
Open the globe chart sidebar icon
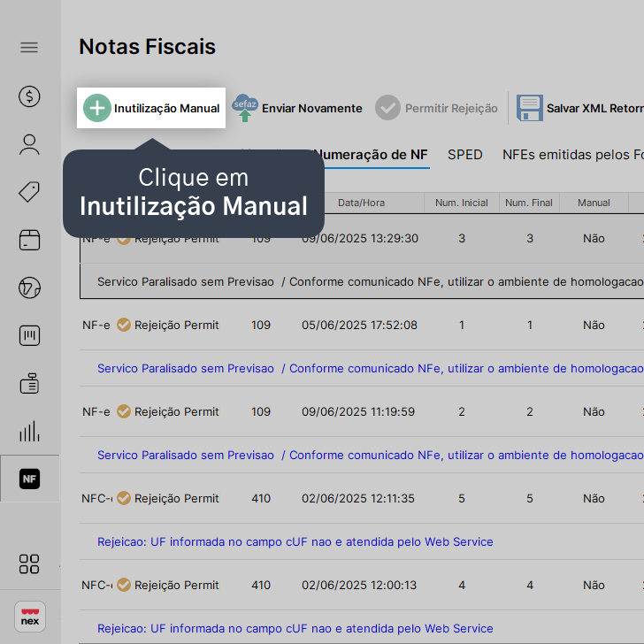click(29, 287)
